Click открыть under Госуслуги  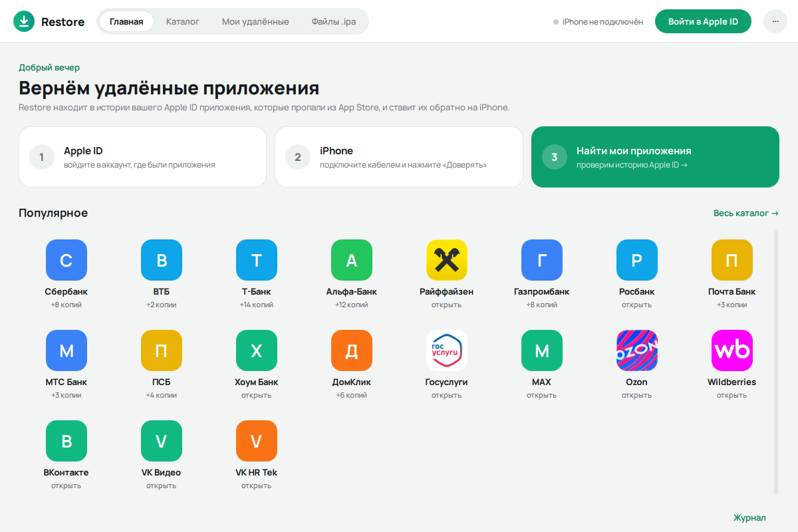pyautogui.click(x=447, y=395)
